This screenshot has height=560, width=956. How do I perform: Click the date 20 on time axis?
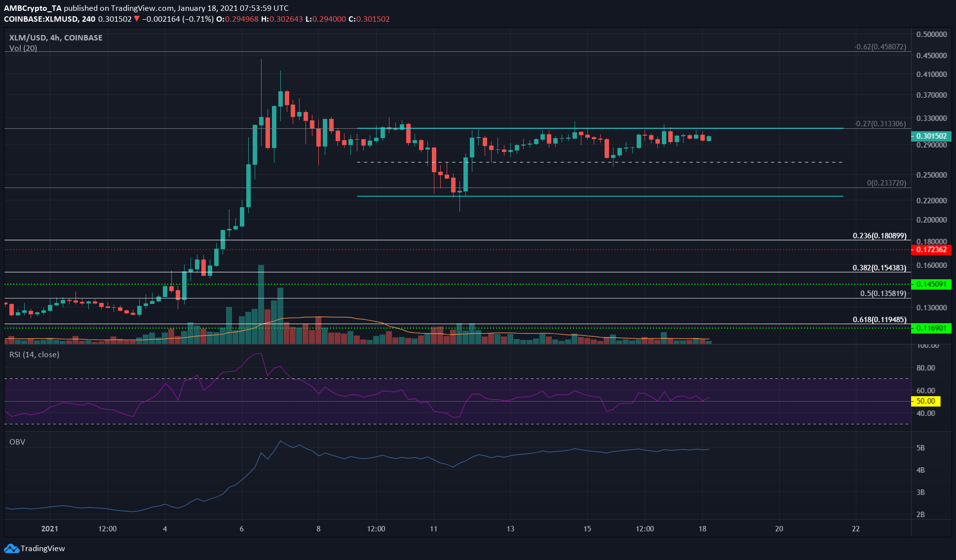click(779, 528)
